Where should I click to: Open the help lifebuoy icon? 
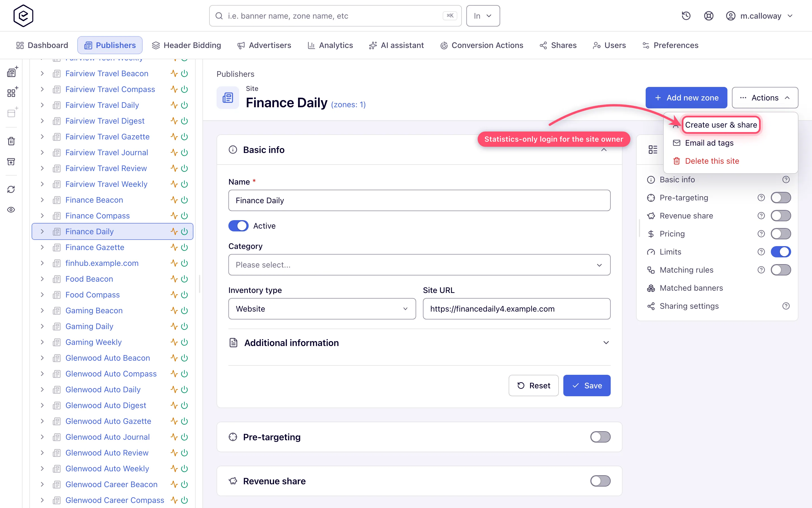(x=708, y=16)
